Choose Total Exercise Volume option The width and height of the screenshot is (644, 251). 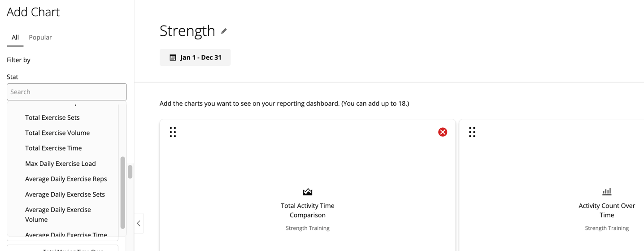pos(57,133)
